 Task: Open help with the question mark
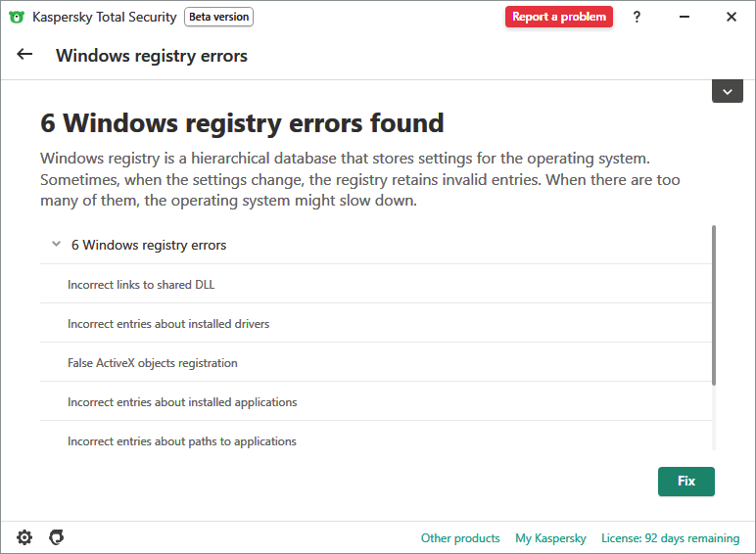tap(637, 17)
